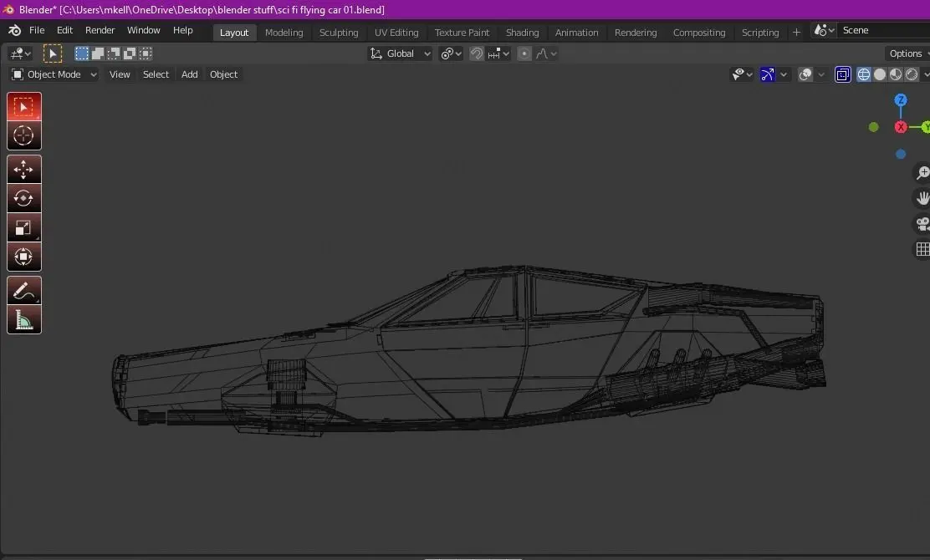The height and width of the screenshot is (560, 930).
Task: Open the viewport Select menu
Action: (156, 74)
